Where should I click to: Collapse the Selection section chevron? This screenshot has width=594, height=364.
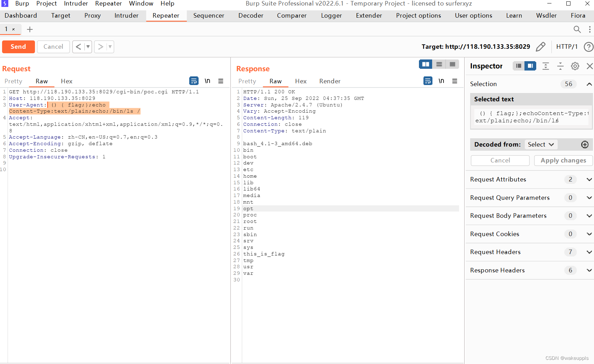589,84
